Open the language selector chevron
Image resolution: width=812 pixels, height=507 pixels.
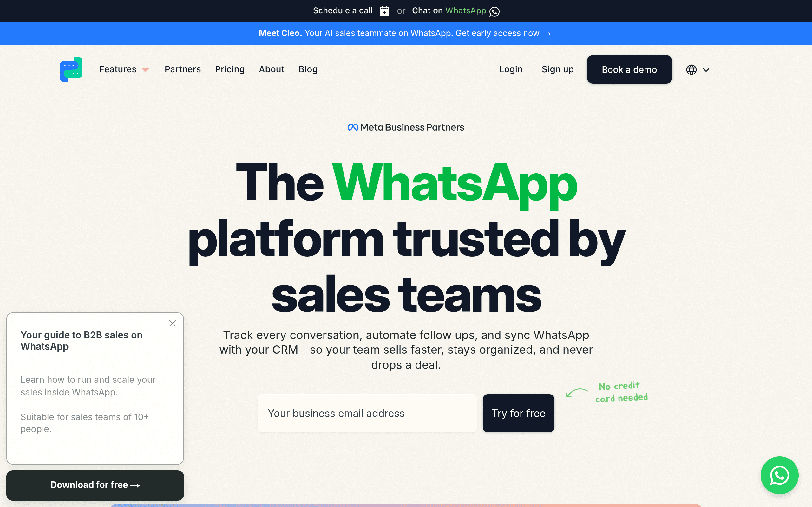[706, 70]
